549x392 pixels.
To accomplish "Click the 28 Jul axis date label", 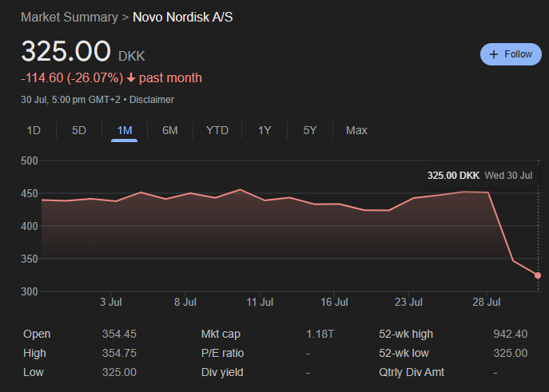I will pyautogui.click(x=487, y=302).
